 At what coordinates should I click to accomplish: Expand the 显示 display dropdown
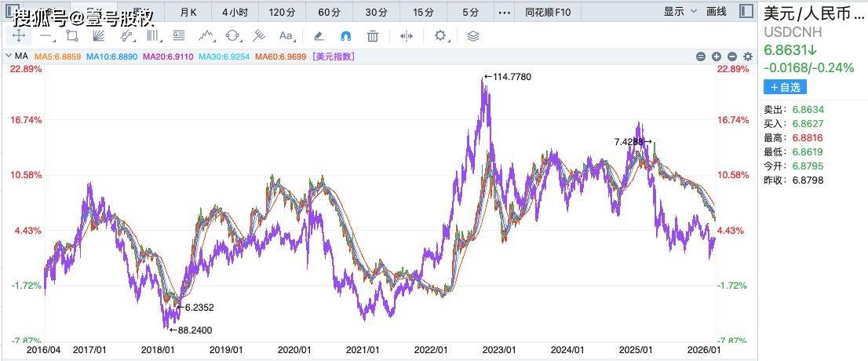pyautogui.click(x=680, y=12)
